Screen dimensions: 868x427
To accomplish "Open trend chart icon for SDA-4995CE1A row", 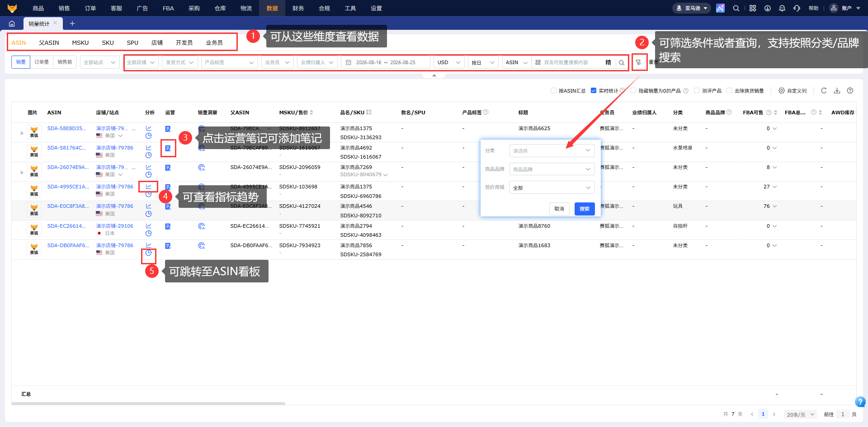I will point(148,186).
